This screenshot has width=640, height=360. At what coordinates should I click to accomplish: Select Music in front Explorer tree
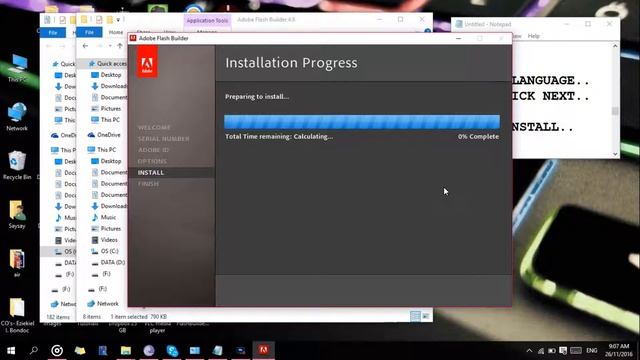pos(104,218)
